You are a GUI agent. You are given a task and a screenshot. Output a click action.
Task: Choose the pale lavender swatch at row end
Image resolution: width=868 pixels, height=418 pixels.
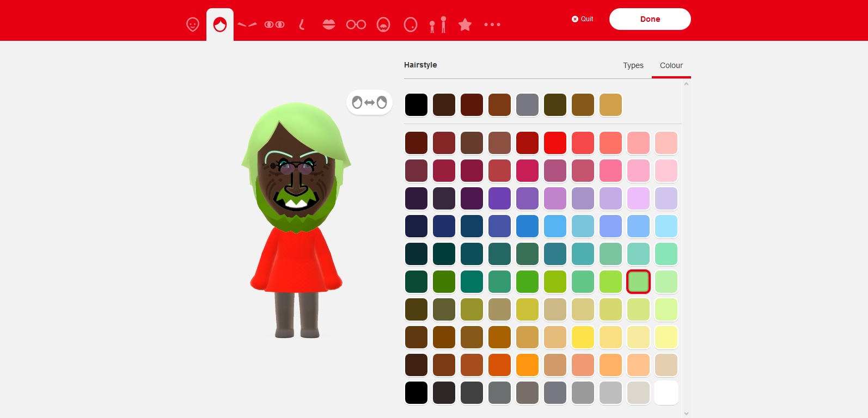[x=667, y=199]
